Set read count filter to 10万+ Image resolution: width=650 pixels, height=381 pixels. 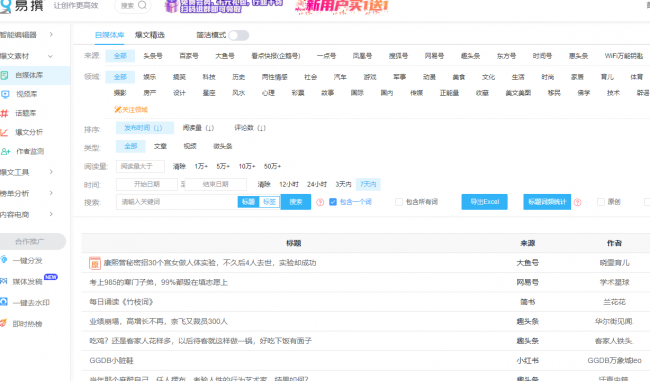pyautogui.click(x=247, y=166)
